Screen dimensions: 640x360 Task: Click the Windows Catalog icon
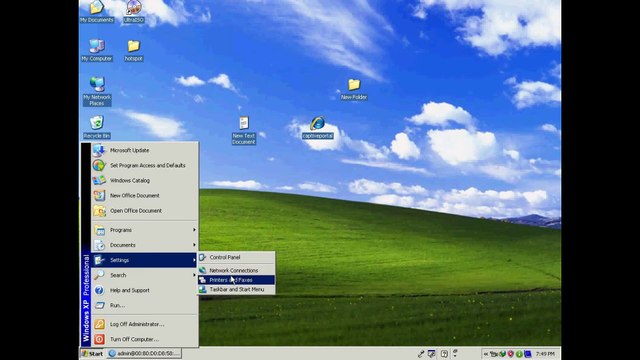[99, 180]
